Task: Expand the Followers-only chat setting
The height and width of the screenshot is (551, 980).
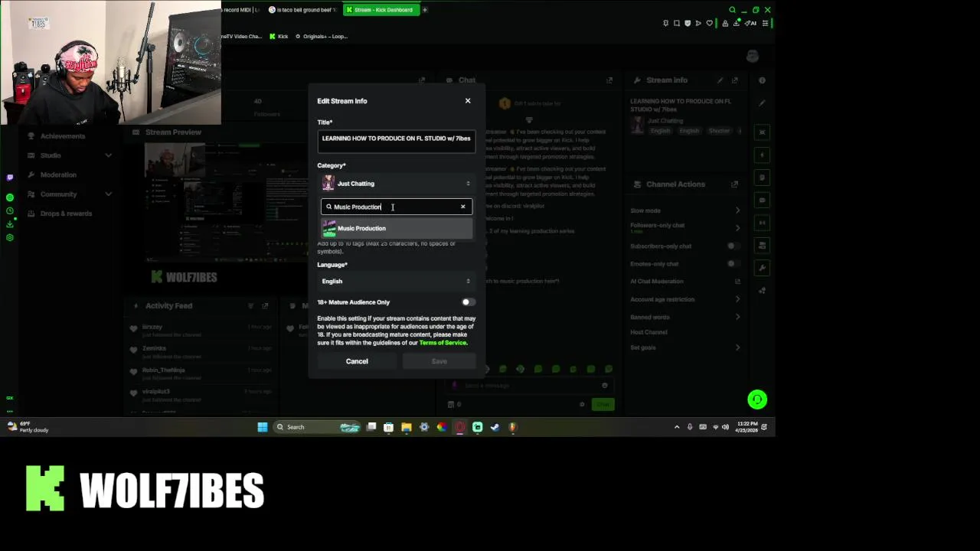Action: tap(685, 227)
